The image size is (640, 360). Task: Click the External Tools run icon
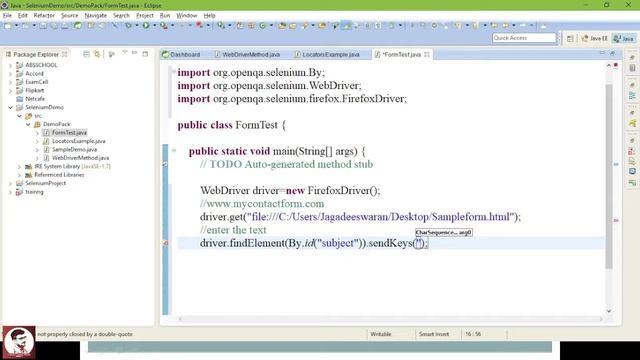(164, 26)
